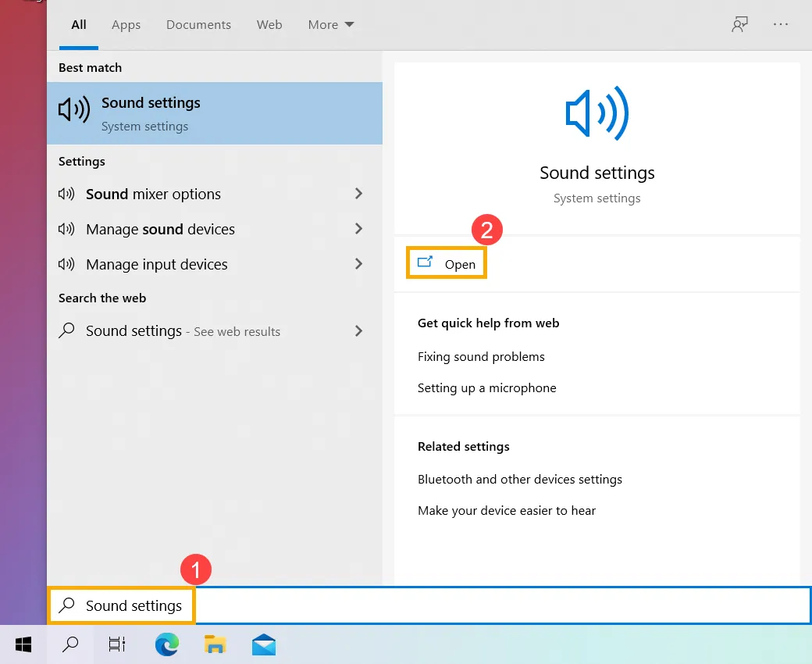Open the feedback person icon at top right
Viewport: 812px width, 664px height.
coord(739,24)
